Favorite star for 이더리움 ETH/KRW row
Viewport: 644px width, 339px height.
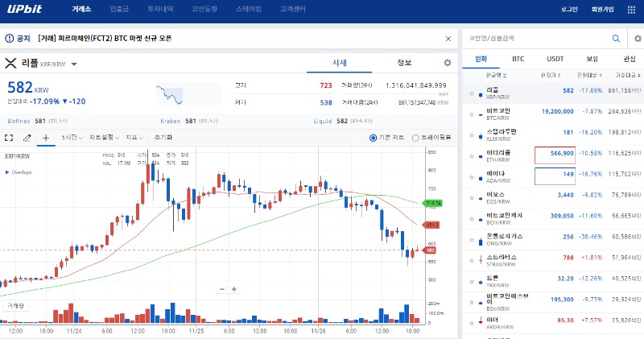pyautogui.click(x=472, y=156)
